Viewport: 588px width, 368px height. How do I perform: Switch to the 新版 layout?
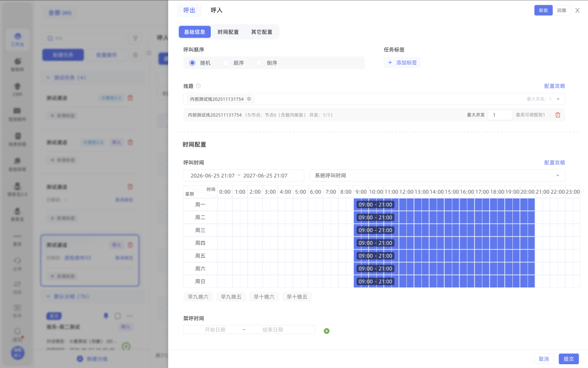coord(543,10)
